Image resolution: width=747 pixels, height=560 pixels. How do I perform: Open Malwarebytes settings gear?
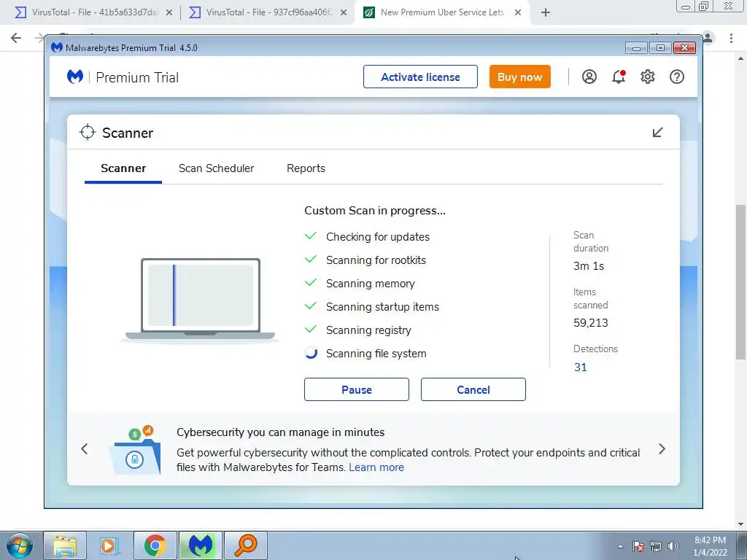tap(648, 77)
